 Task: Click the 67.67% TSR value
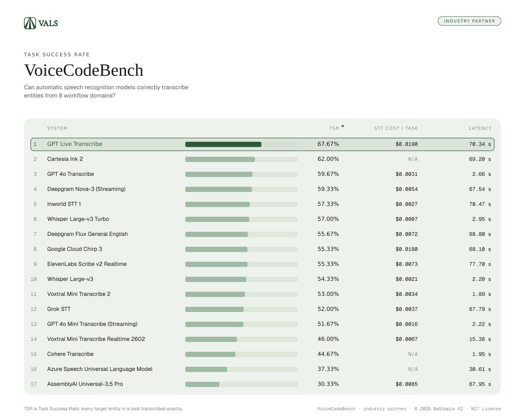pyautogui.click(x=328, y=144)
